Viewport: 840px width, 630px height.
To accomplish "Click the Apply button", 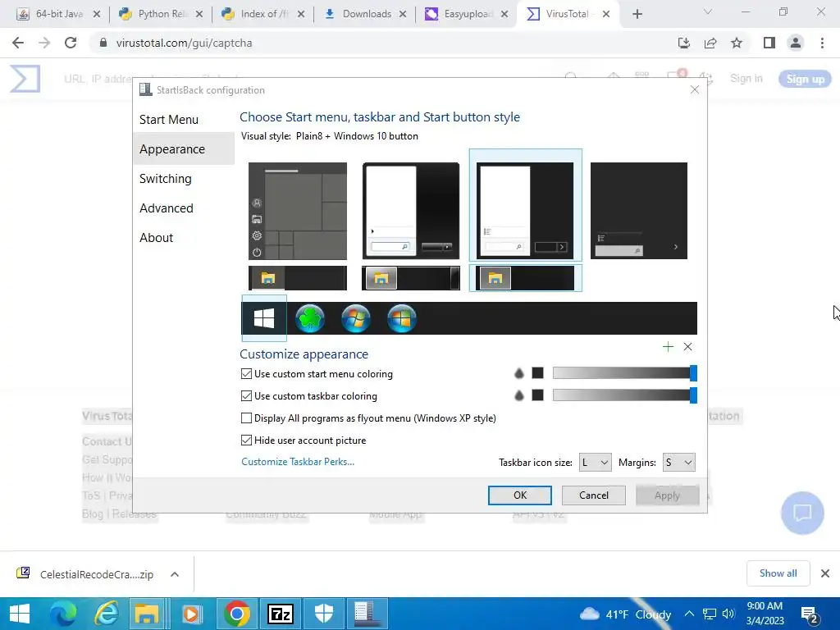I will click(x=667, y=495).
